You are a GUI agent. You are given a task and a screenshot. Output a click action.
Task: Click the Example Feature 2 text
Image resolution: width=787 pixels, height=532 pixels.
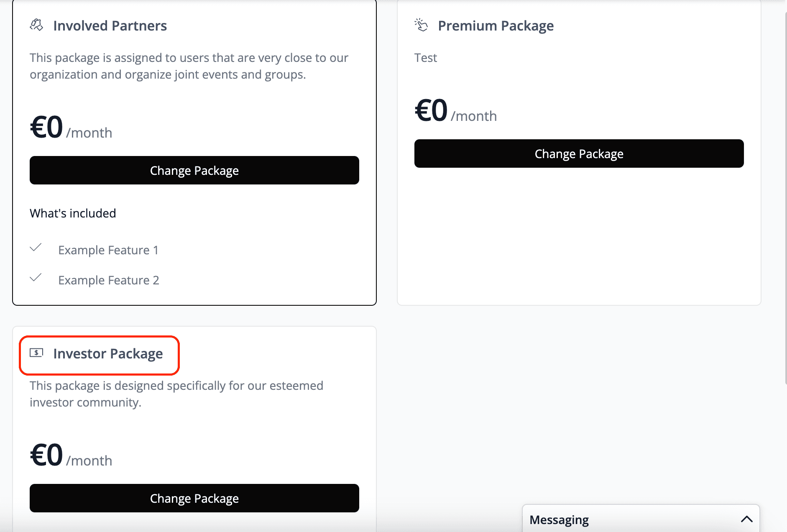109,280
